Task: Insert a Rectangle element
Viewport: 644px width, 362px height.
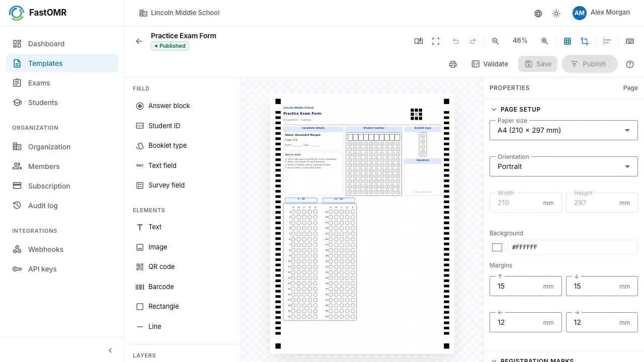Action: click(183, 306)
